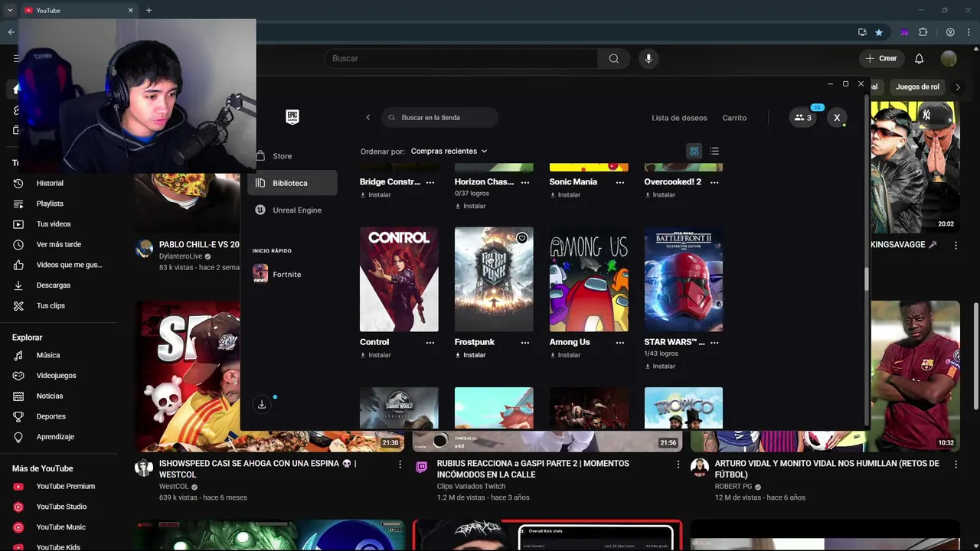Open Ver más tarde
The image size is (980, 551).
59,245
